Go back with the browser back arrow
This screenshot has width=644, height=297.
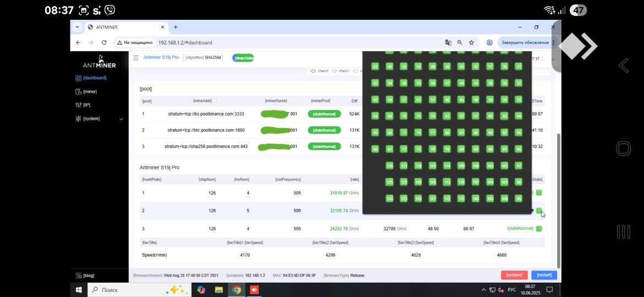click(78, 42)
